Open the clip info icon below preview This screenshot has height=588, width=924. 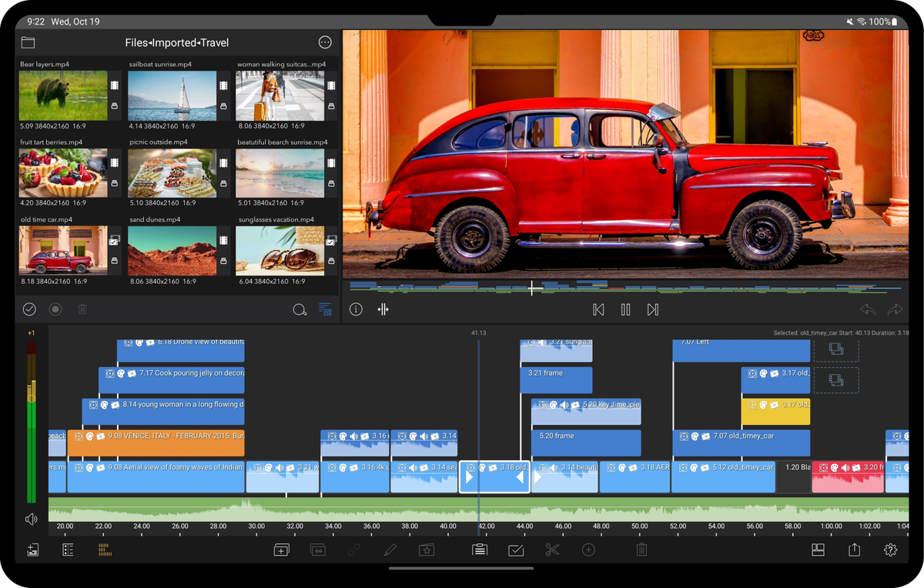[x=356, y=309]
